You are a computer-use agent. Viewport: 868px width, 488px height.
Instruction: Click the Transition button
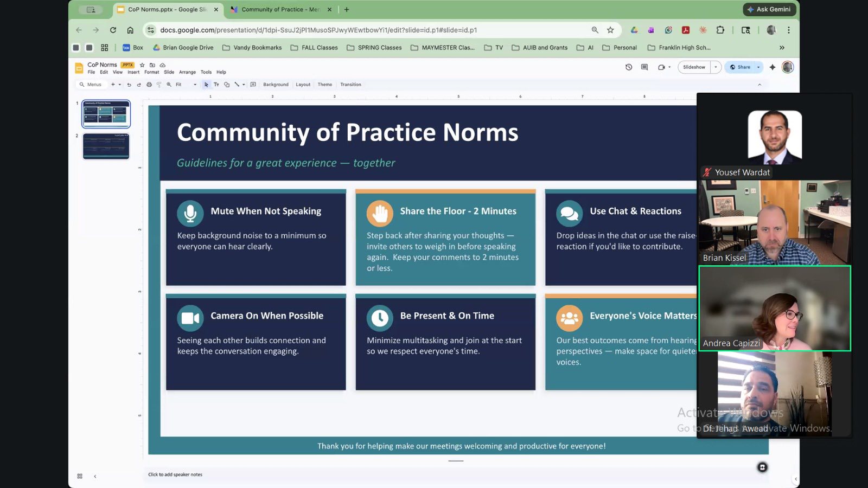pyautogui.click(x=350, y=85)
